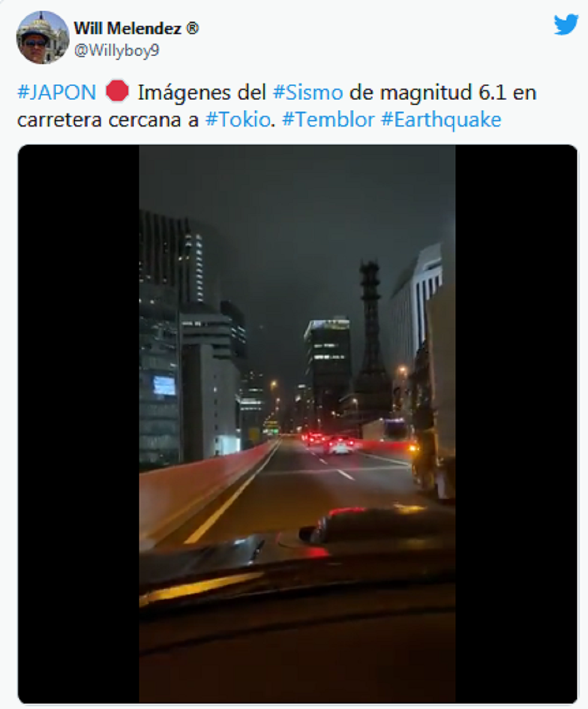Click the 'carretera cercana a' tweet text
This screenshot has height=709, width=588.
pos(108,120)
